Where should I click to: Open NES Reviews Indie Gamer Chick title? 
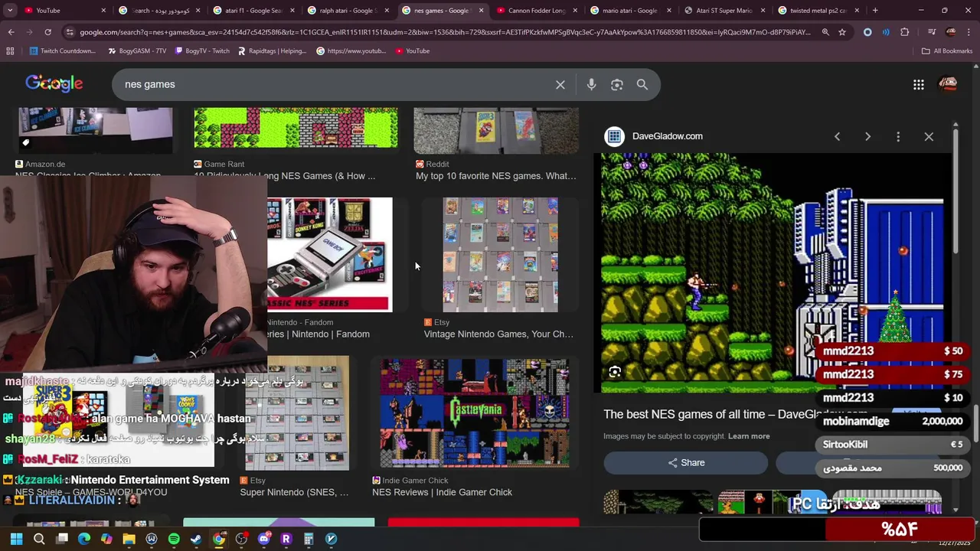tap(442, 492)
